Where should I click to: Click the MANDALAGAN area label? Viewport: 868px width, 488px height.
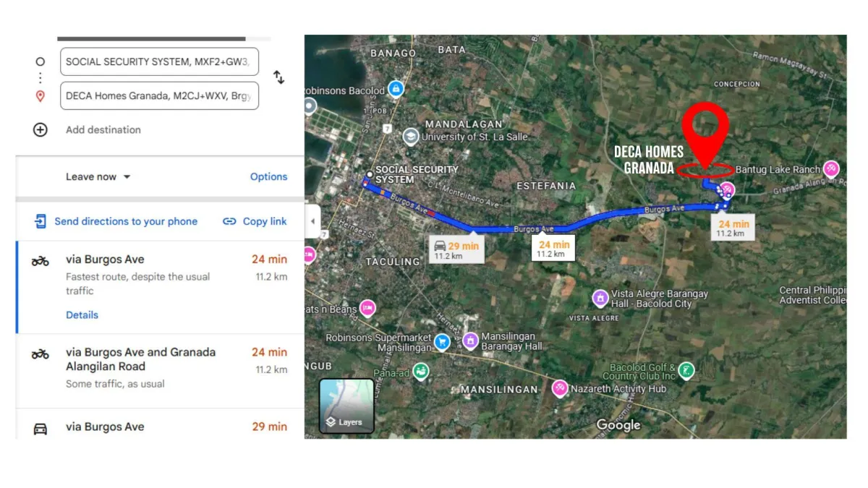pos(464,124)
